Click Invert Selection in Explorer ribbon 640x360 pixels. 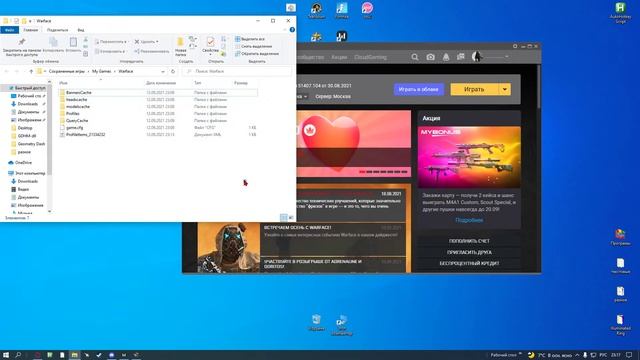click(257, 53)
